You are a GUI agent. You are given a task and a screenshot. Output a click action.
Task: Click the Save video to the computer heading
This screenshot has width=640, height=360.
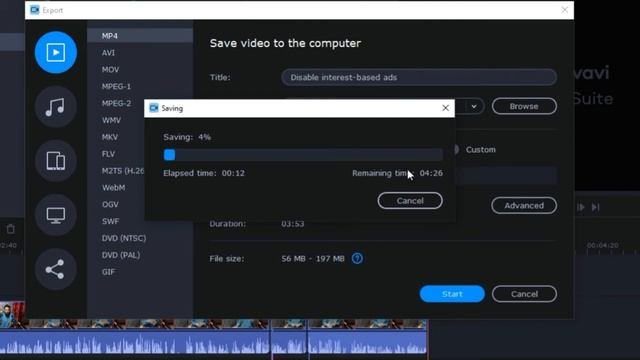[x=285, y=43]
